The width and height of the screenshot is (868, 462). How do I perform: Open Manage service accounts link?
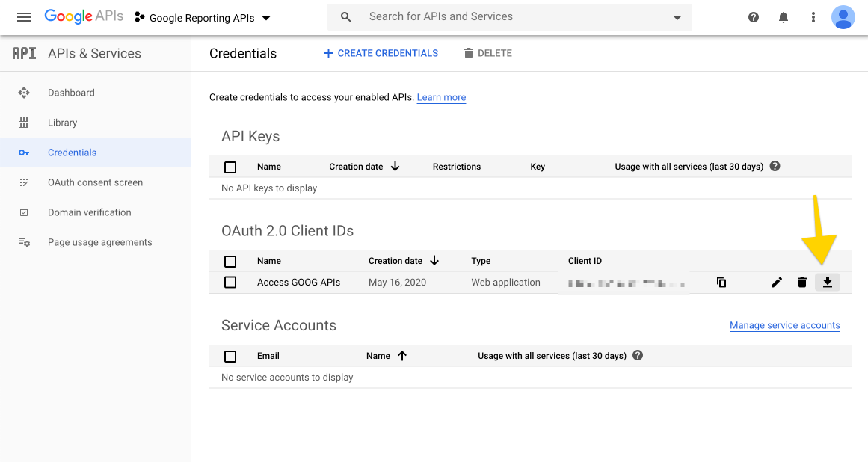[x=784, y=325]
